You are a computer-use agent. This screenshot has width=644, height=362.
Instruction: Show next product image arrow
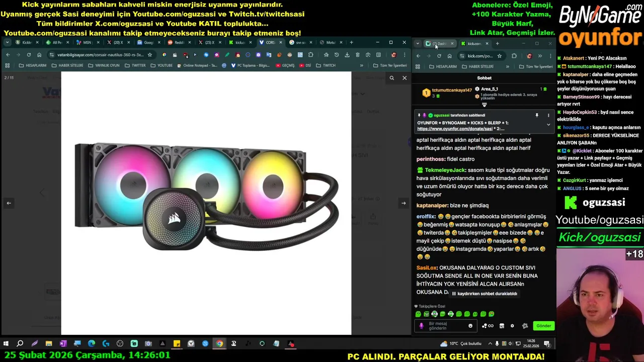coord(404,203)
